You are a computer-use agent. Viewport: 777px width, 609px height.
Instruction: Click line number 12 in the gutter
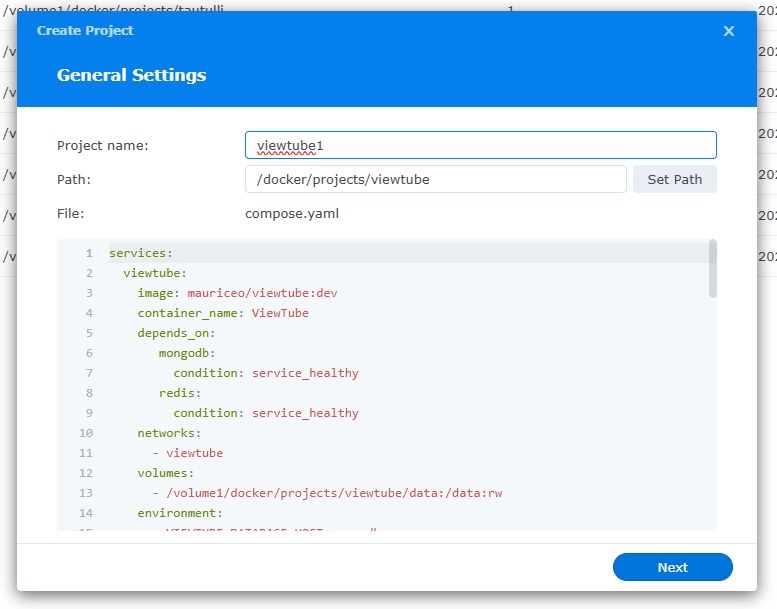click(86, 473)
